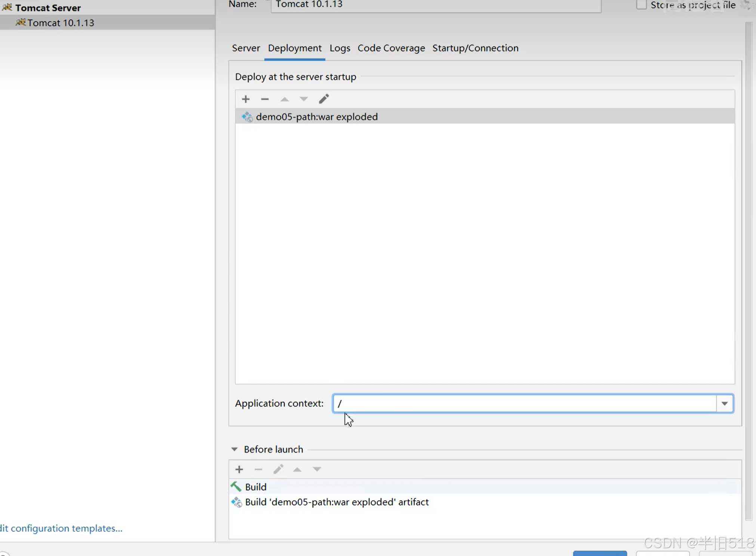Open the Code Coverage tab

[x=391, y=48]
